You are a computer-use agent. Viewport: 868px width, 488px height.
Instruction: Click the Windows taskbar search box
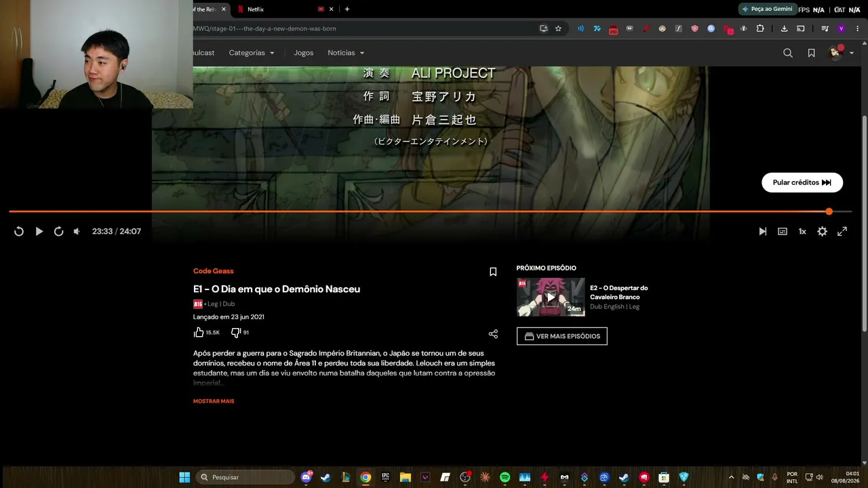(245, 477)
